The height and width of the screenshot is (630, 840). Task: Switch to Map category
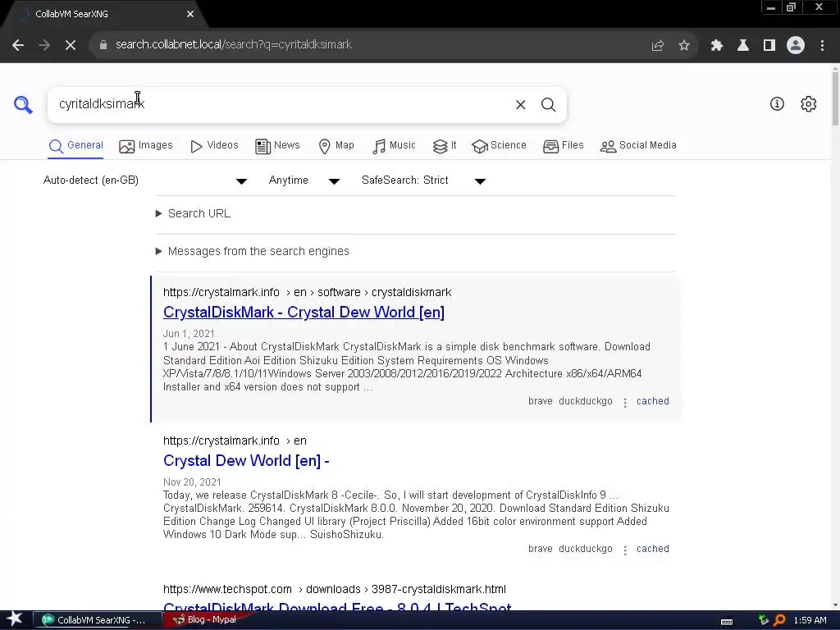[336, 145]
